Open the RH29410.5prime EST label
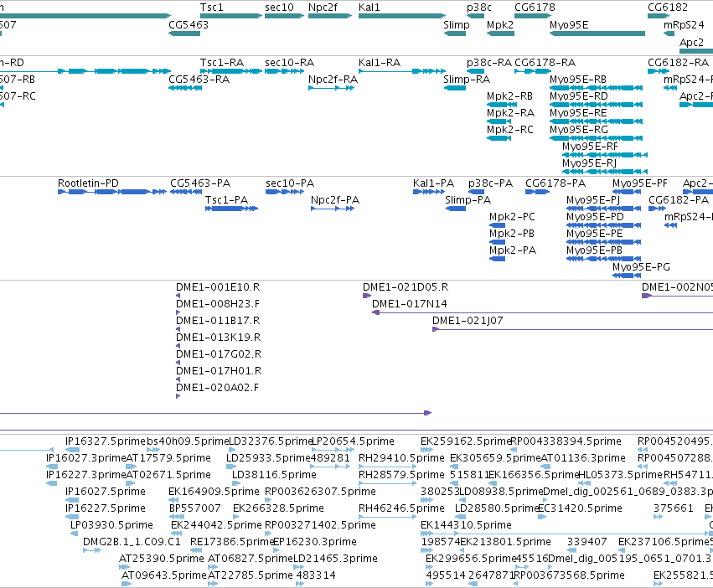Viewport: 713px width, 588px height. pos(401,458)
